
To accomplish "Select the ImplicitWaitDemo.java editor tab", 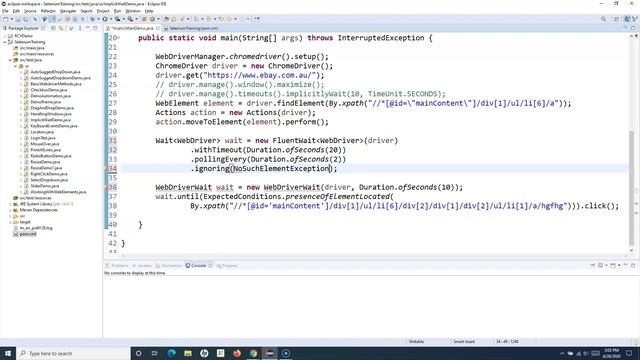I will tap(132, 28).
